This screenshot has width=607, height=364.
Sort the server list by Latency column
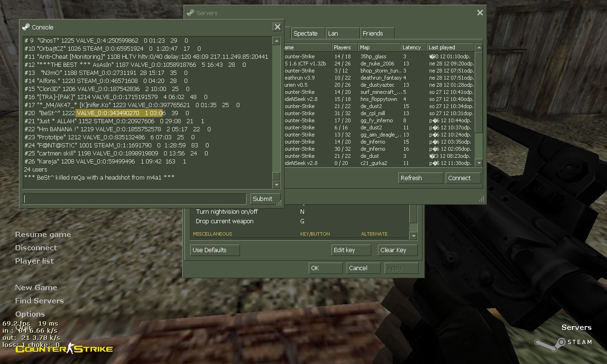click(x=412, y=47)
